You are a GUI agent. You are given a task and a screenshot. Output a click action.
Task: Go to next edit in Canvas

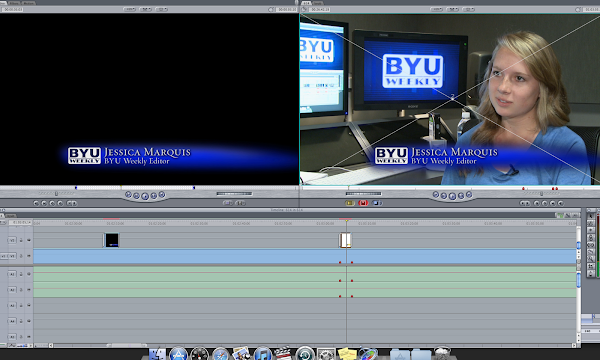tap(469, 195)
